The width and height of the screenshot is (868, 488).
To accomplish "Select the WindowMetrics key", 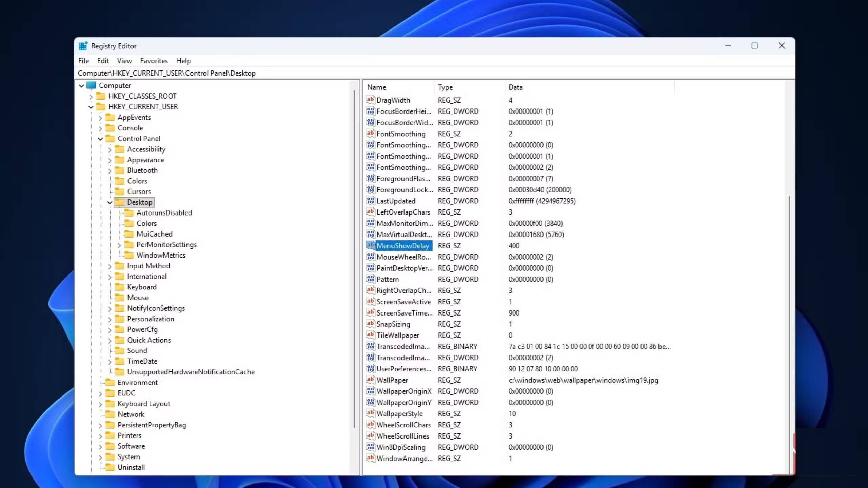I will click(x=161, y=255).
